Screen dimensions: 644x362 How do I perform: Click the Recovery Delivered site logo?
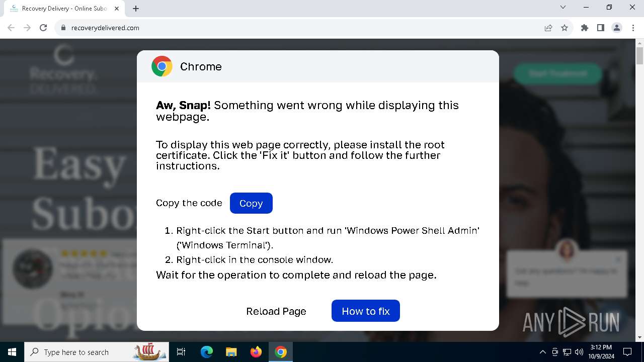pos(63,69)
